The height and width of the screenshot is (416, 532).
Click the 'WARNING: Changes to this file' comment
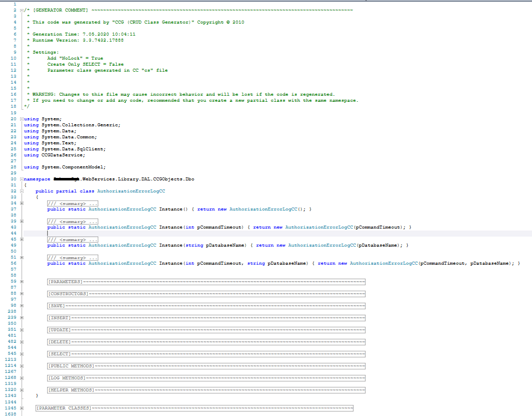pos(184,95)
